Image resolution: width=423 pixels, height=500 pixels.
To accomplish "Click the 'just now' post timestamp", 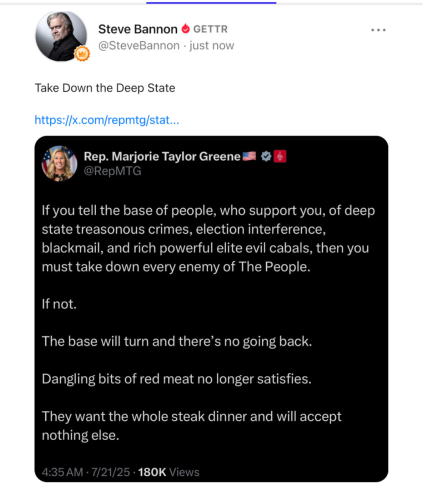I will click(x=212, y=45).
